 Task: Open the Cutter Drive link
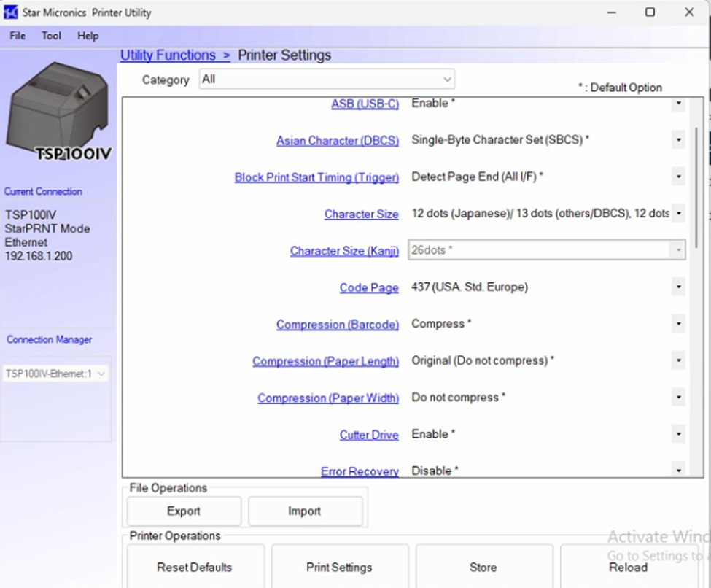[x=369, y=435]
